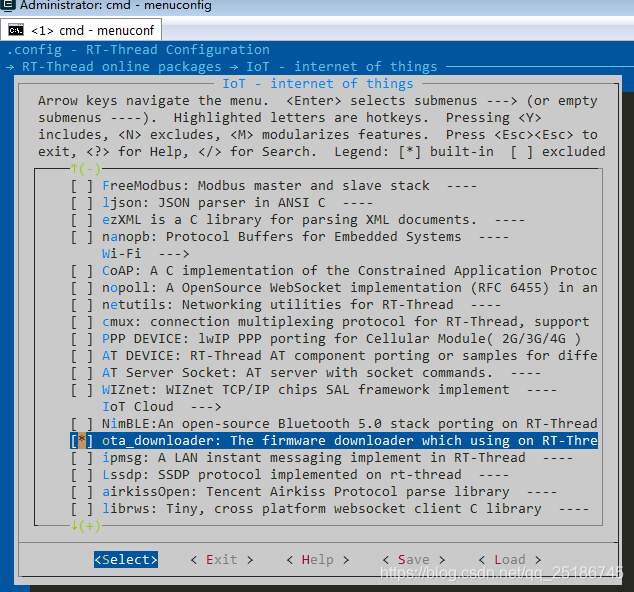Screen dimensions: 634x592
Task: Click the scroll-down indicator below list
Action: (85, 526)
